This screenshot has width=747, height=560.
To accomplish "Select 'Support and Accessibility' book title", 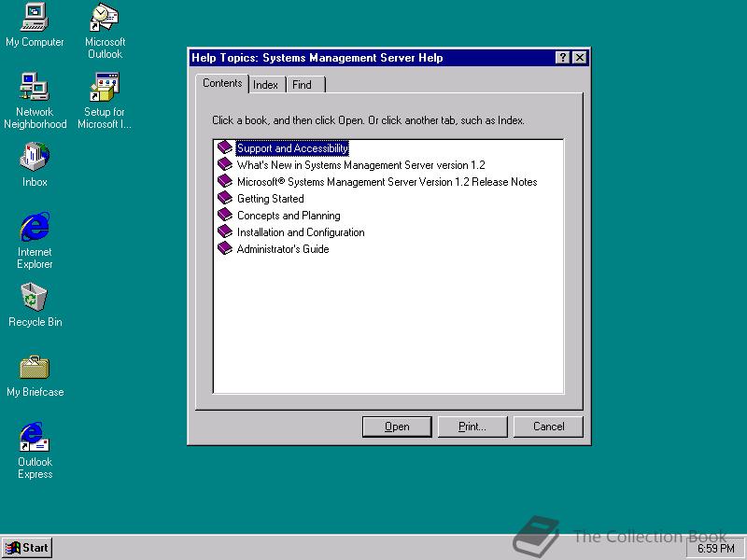I will click(x=292, y=148).
